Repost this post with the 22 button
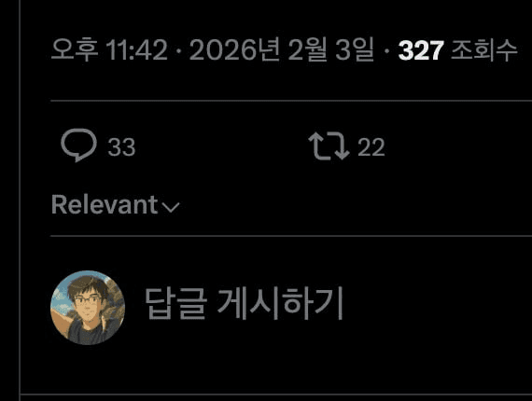This screenshot has height=401, width=532. coord(346,146)
